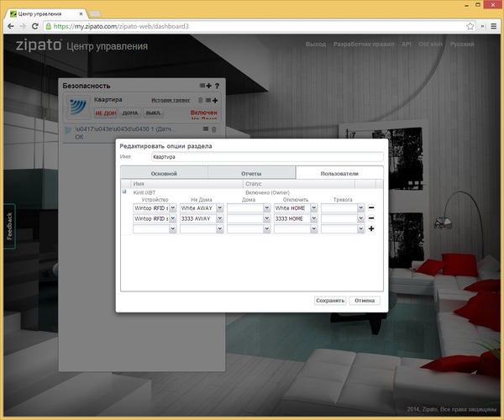504x420 pixels.
Task: Open the Тревога dropdown in the White AWAY row
Action: (x=361, y=208)
